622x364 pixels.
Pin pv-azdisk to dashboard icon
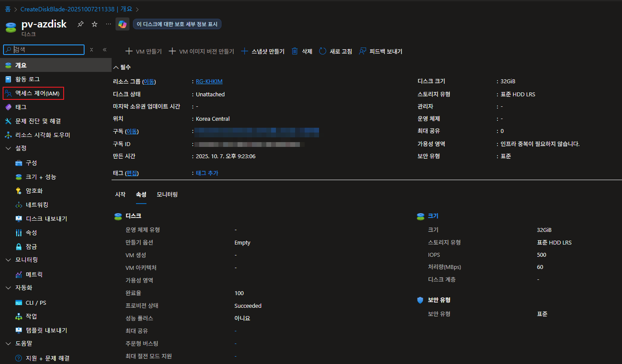point(81,24)
